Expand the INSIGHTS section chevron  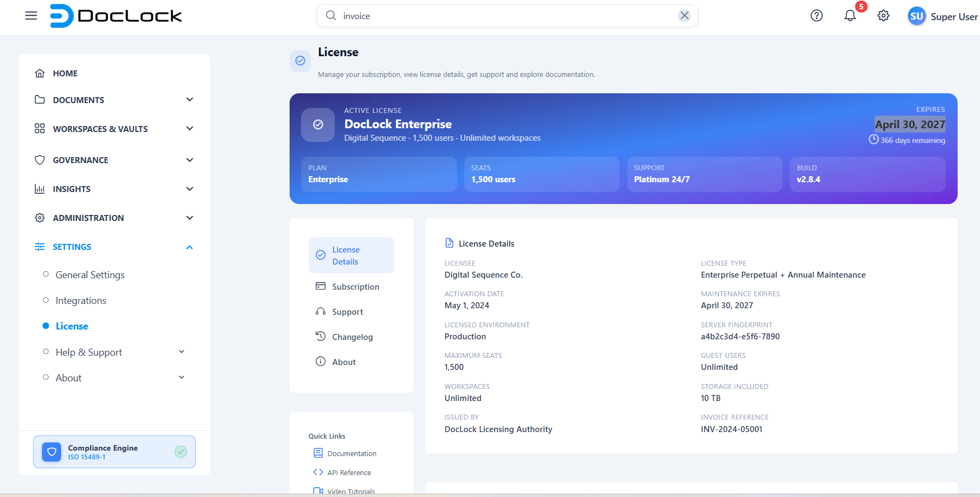(190, 189)
